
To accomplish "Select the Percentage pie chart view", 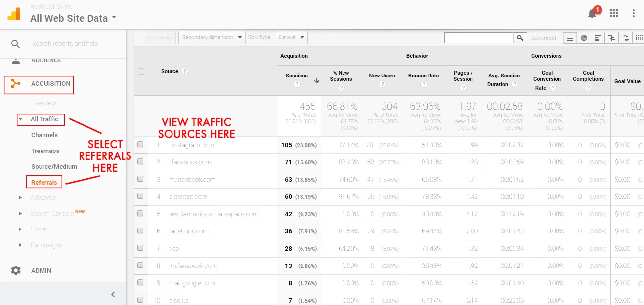I will pos(584,38).
